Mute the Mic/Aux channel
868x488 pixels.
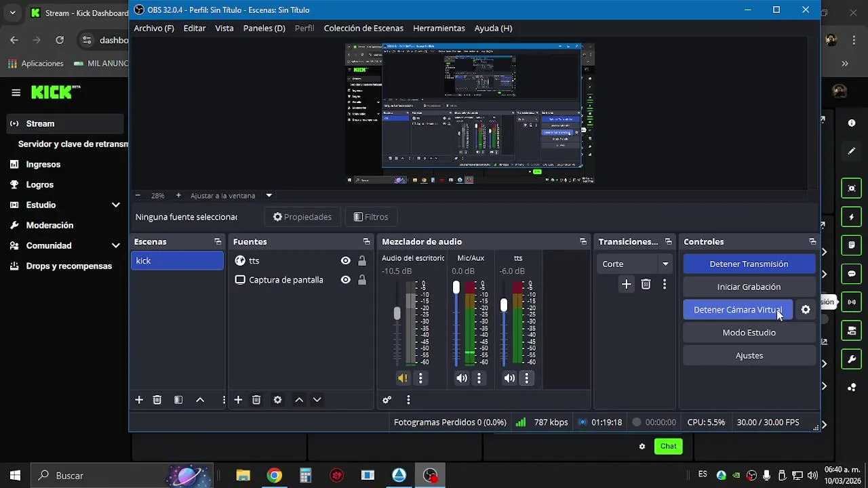pos(462,378)
